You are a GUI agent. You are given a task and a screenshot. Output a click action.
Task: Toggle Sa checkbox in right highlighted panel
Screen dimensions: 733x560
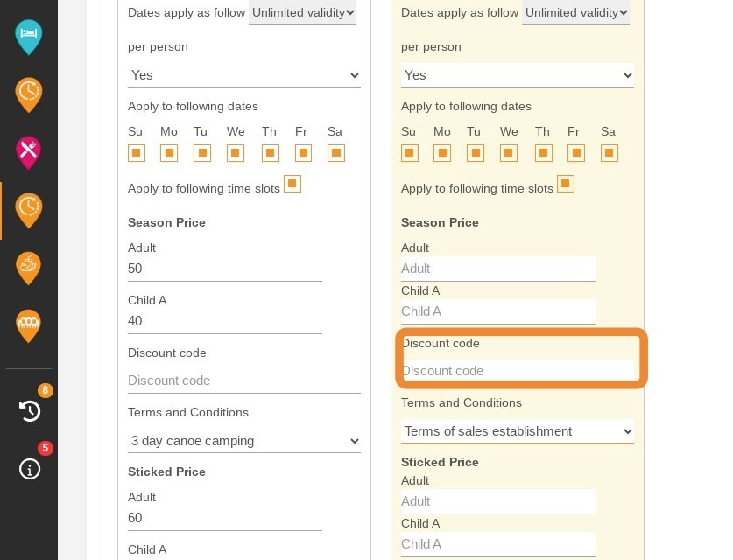(x=610, y=153)
